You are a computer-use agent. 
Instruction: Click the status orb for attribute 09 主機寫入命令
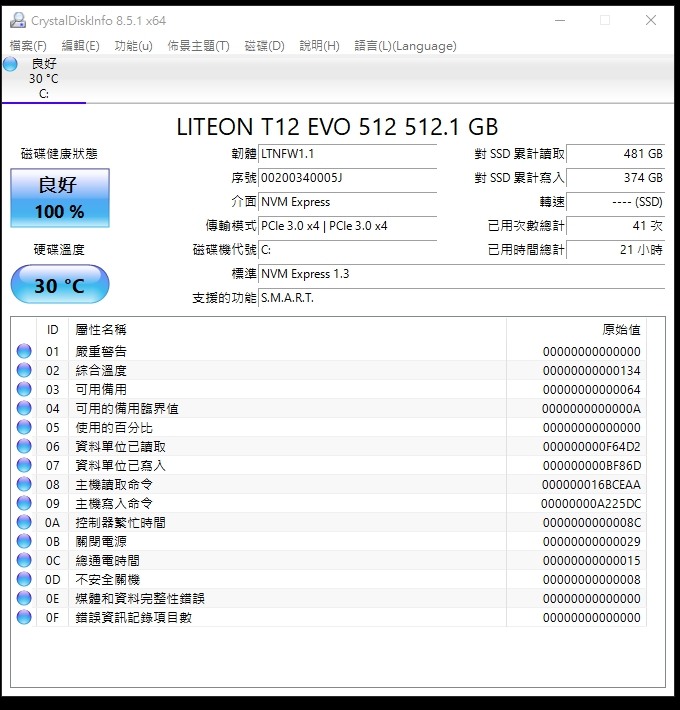24,504
